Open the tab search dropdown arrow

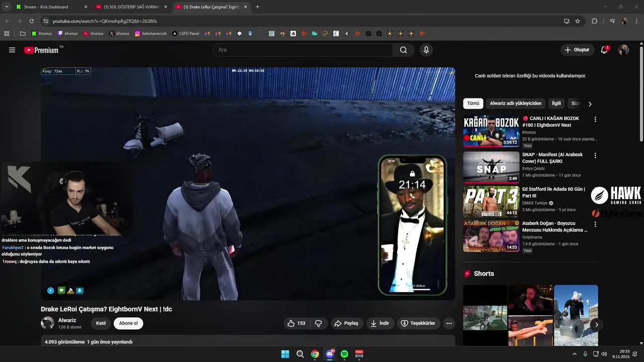click(7, 7)
